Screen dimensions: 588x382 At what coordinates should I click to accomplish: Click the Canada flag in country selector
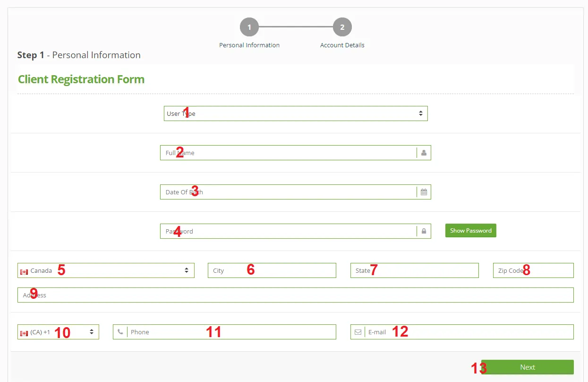24,271
